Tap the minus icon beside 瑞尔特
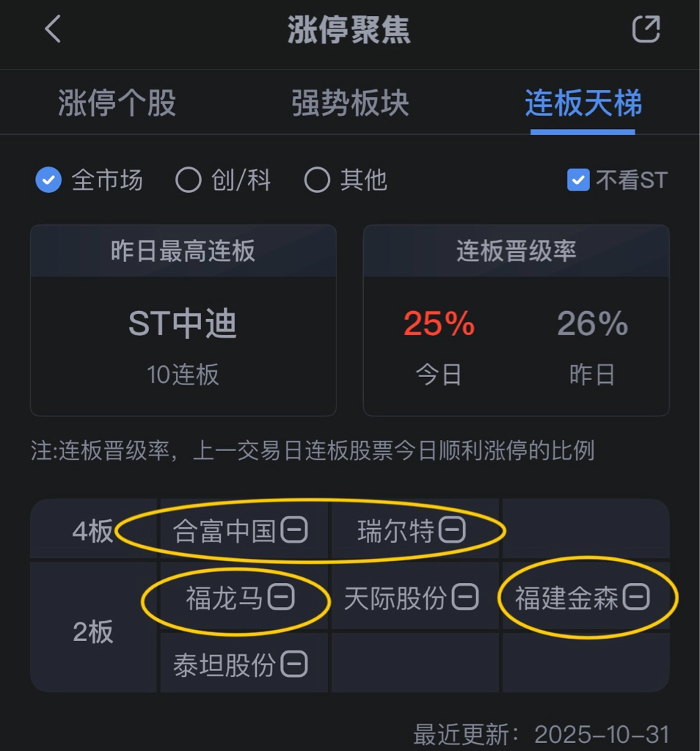 click(452, 530)
